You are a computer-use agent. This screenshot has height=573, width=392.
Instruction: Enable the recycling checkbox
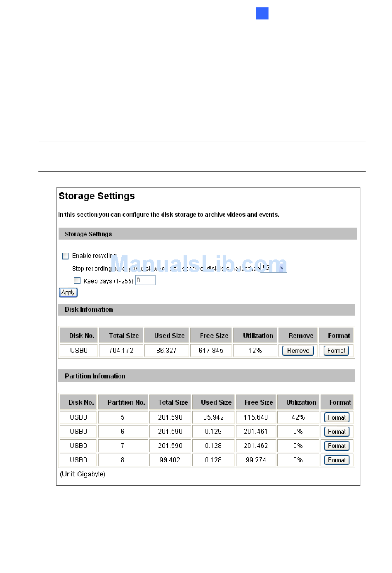click(65, 256)
